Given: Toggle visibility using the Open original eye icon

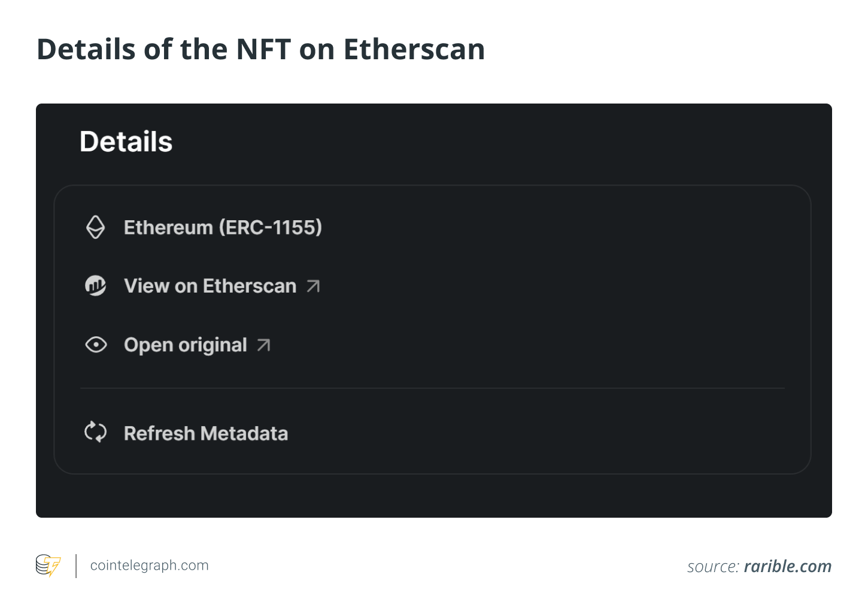Looking at the screenshot, I should 95,345.
